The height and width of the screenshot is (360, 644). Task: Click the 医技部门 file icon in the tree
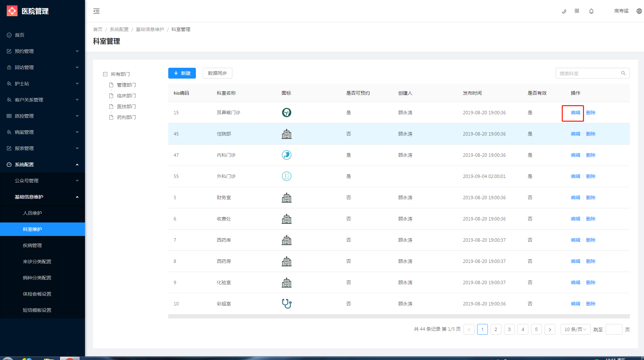(111, 107)
